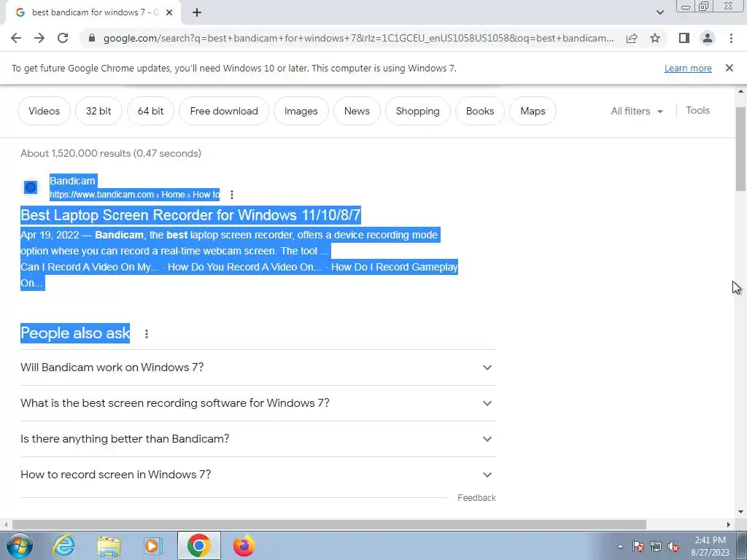This screenshot has height=560, width=747.
Task: Open search Tools
Action: [697, 111]
